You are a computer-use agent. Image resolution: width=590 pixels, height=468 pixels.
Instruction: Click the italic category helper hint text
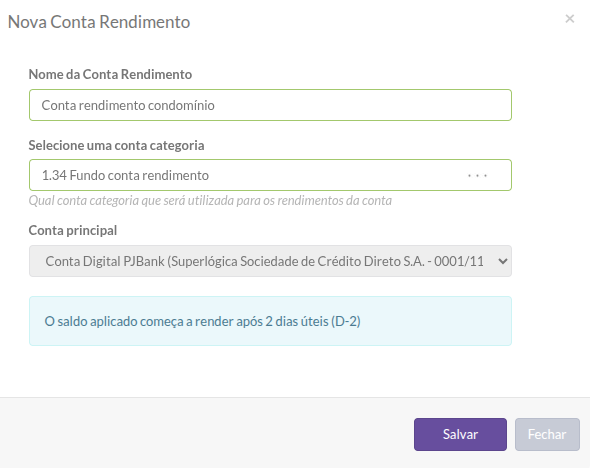pyautogui.click(x=210, y=201)
